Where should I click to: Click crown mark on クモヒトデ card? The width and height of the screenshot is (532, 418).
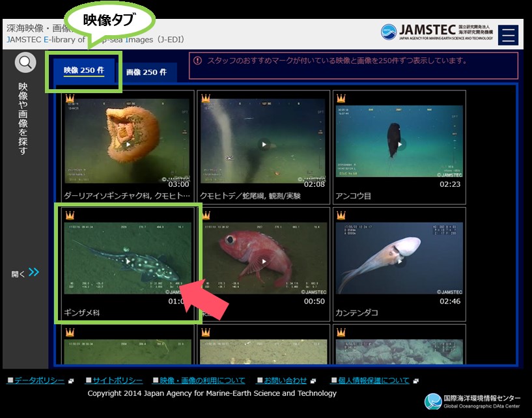tap(206, 98)
